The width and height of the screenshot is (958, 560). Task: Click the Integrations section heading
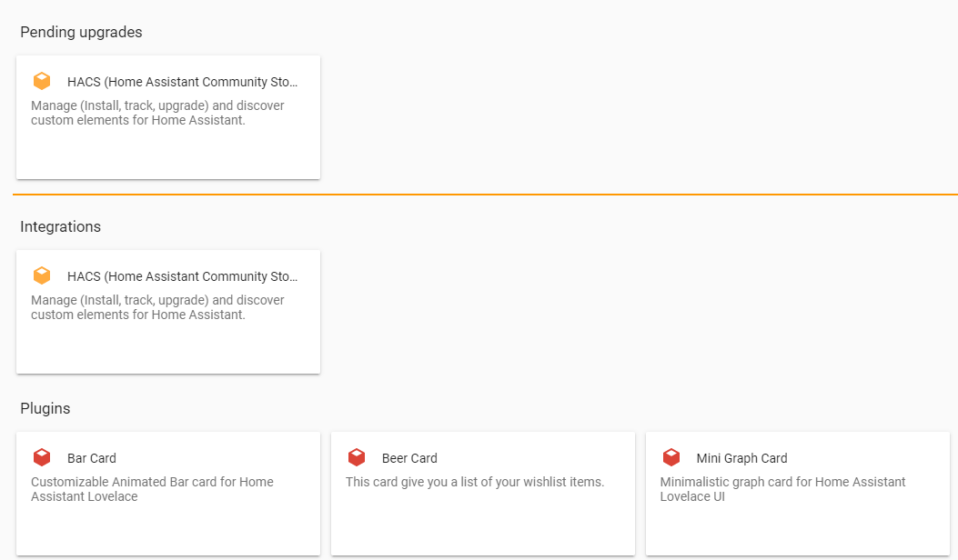pos(60,227)
